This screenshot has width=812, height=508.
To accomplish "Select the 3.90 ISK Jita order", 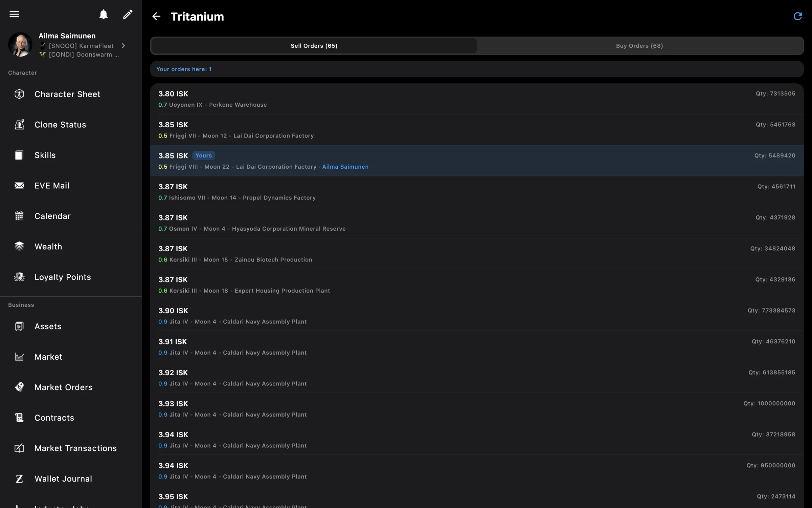I will [477, 316].
